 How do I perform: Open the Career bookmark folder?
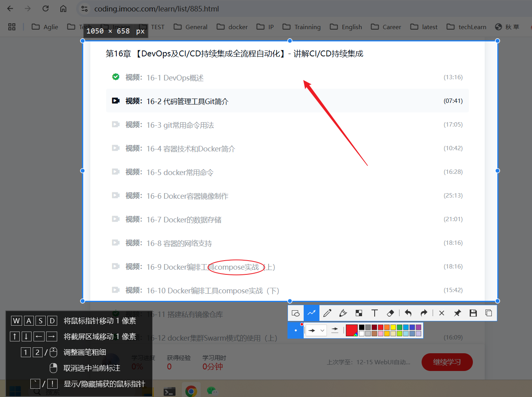click(x=386, y=27)
